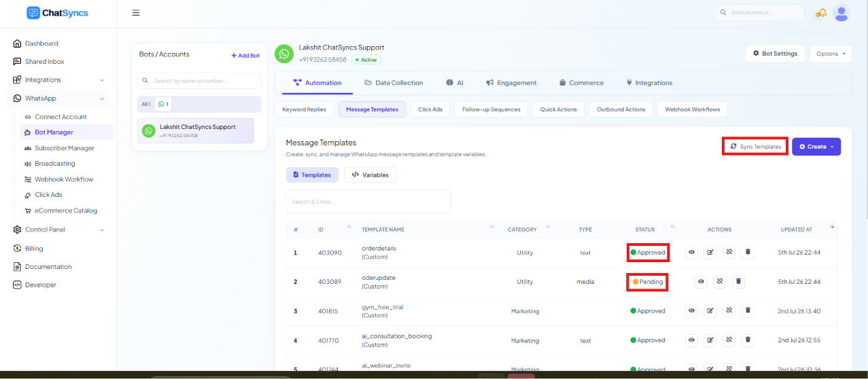
Task: Sort table by ID column arrows
Action: tap(349, 227)
